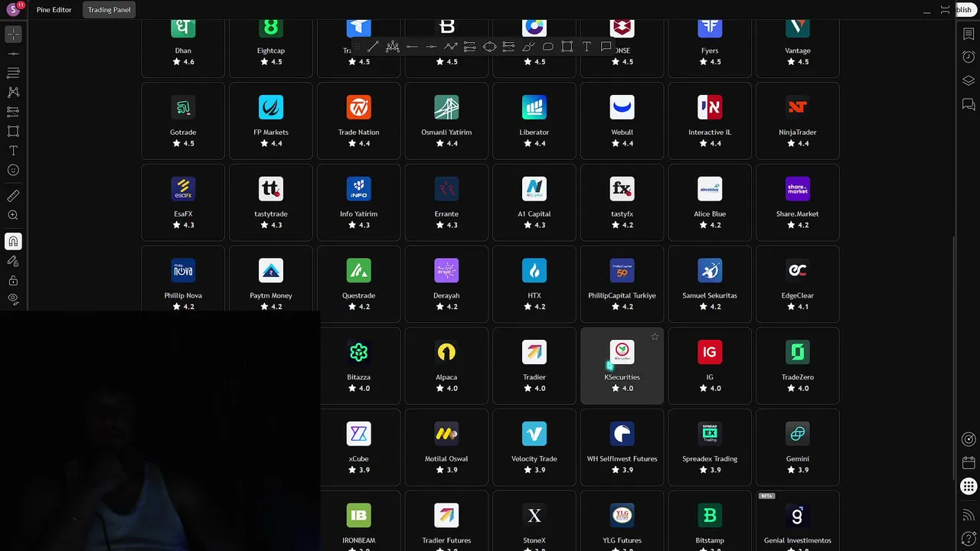This screenshot has width=980, height=551.
Task: Open the emoji icons tool
Action: point(13,170)
